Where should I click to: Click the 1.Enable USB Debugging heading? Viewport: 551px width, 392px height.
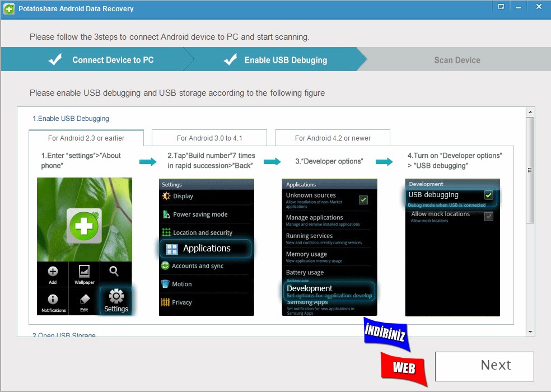(x=71, y=119)
